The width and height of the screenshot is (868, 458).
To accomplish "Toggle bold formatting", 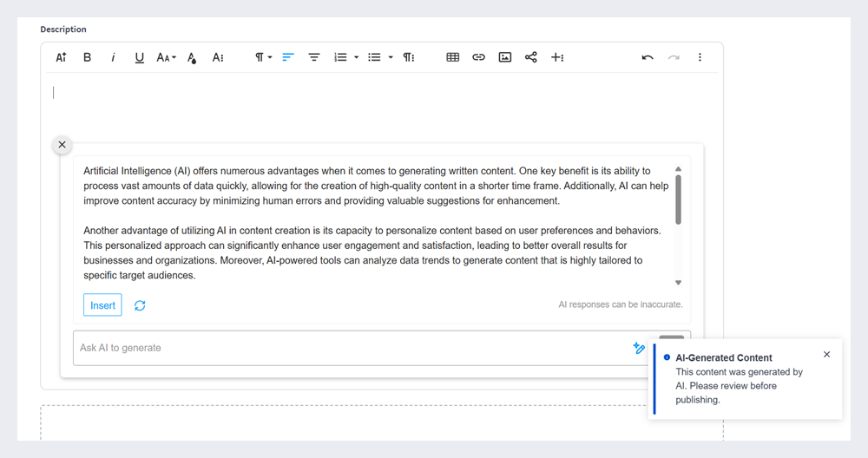I will pyautogui.click(x=87, y=57).
